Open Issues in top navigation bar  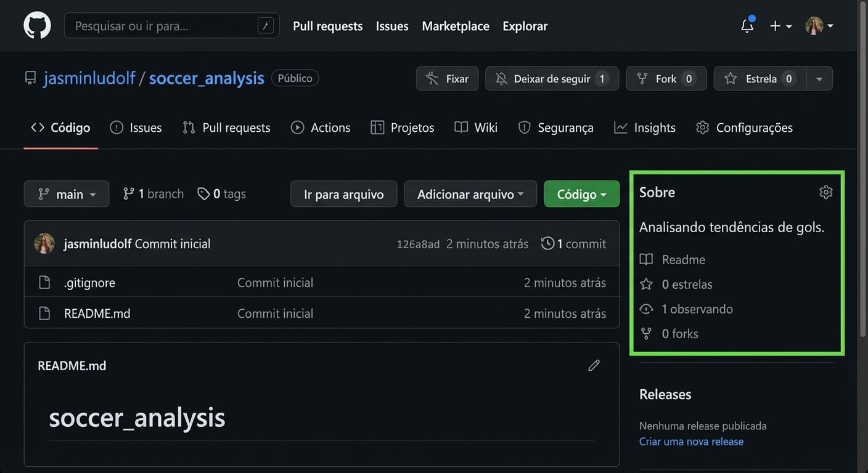[x=392, y=26]
